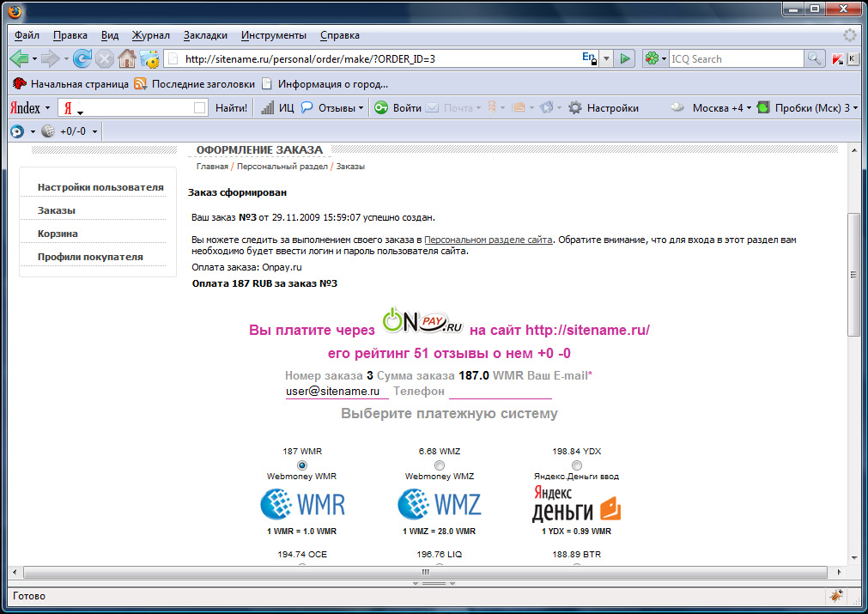This screenshot has height=614, width=868.
Task: Click the green Go arrow beside address bar
Action: [626, 58]
